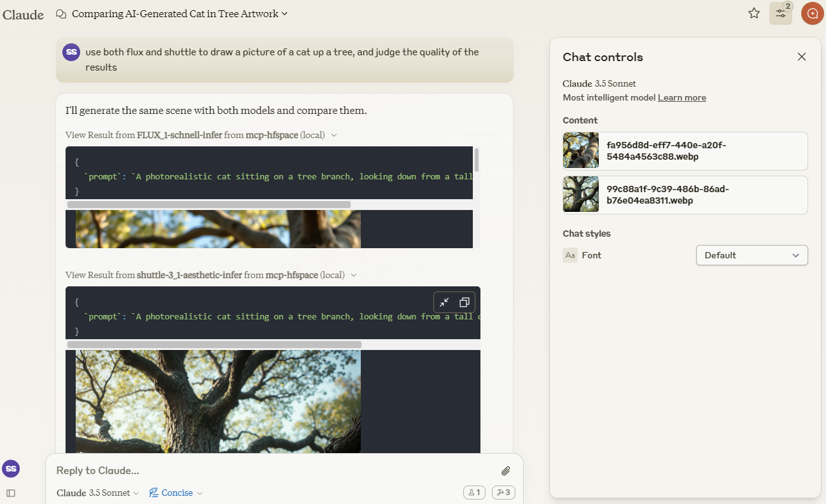This screenshot has width=826, height=504.
Task: Open the Claude 3.5 Sonnet model selector
Action: coord(98,493)
